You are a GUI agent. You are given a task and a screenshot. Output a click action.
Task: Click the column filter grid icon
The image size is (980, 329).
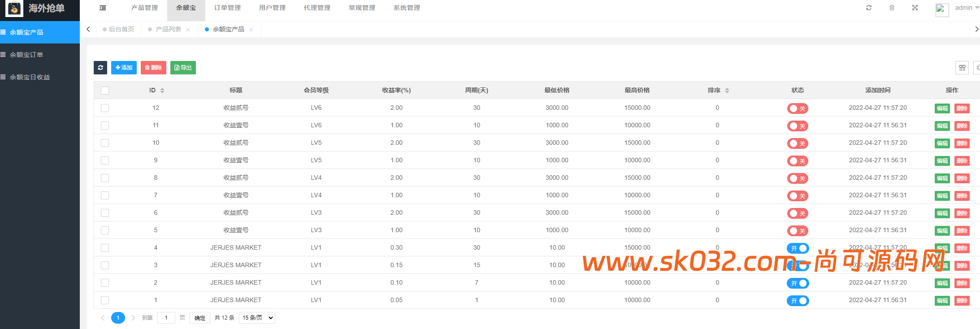coord(962,68)
